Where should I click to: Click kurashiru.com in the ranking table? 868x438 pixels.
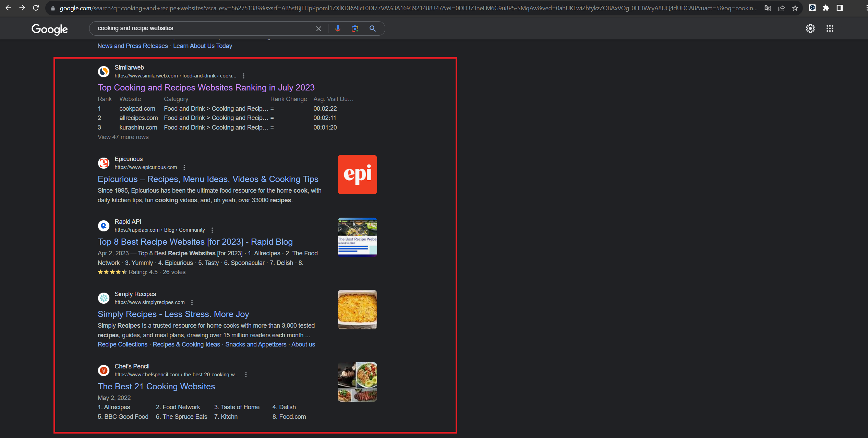point(138,127)
